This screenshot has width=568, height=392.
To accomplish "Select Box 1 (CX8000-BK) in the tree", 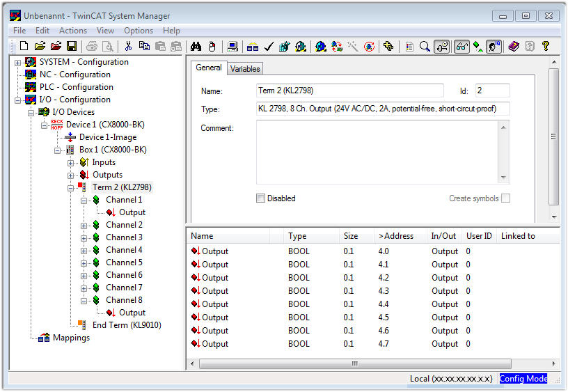I will click(113, 150).
